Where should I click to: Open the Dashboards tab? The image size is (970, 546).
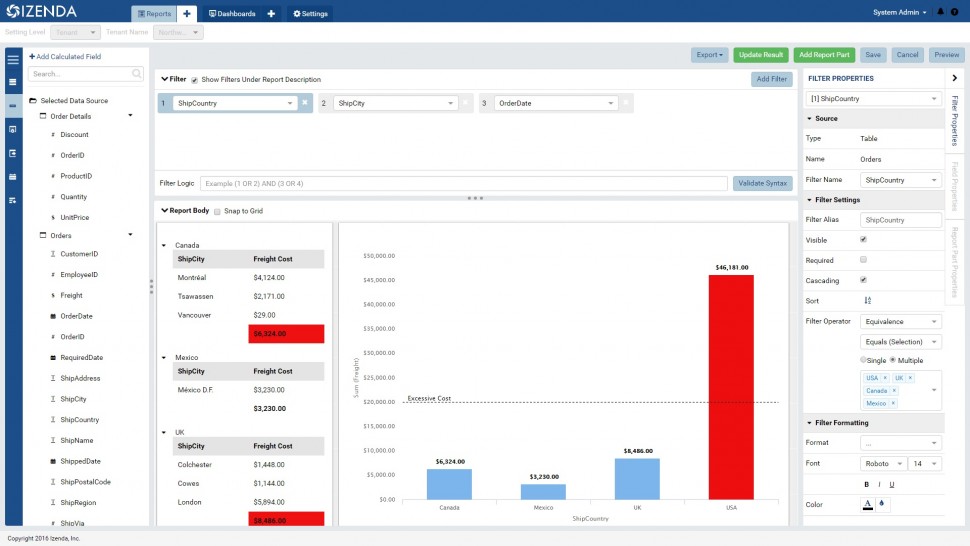(232, 14)
